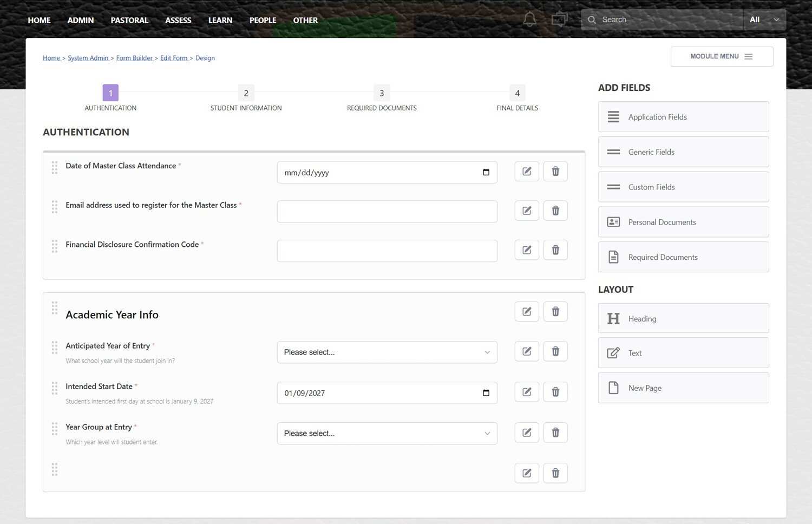This screenshot has height=524, width=812.
Task: Edit the Academic Year Info heading
Action: click(x=527, y=311)
